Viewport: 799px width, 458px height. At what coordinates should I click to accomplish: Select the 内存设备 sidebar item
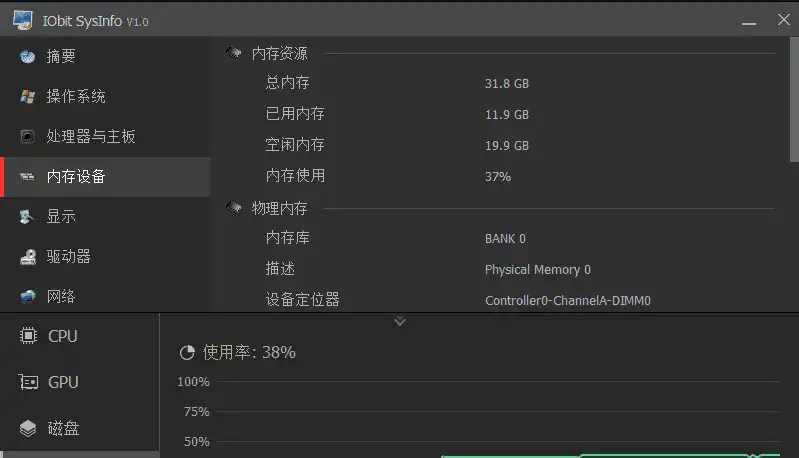105,177
